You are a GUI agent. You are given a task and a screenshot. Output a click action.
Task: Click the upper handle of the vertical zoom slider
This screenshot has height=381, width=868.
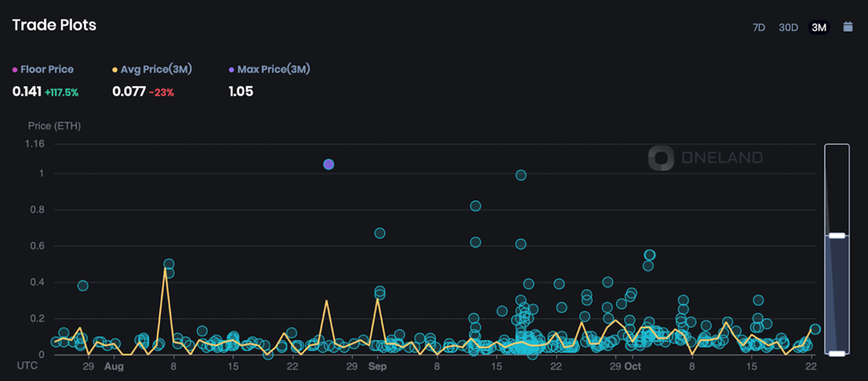pos(837,236)
